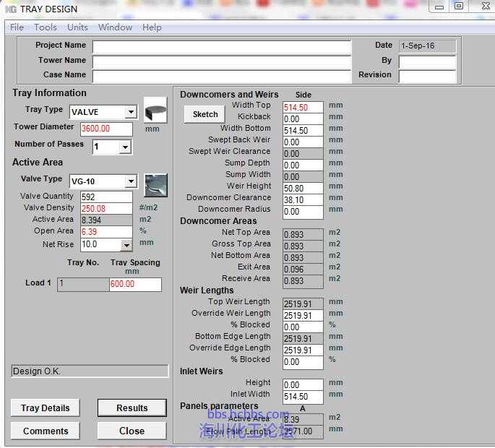
Task: Click the Tower Diameter field
Action: click(x=106, y=129)
